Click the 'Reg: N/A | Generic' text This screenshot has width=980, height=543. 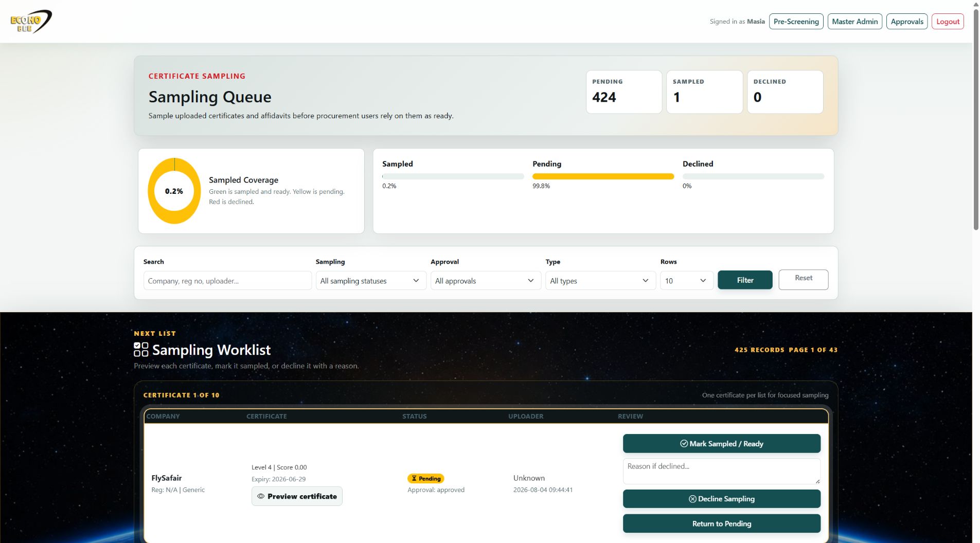[178, 490]
